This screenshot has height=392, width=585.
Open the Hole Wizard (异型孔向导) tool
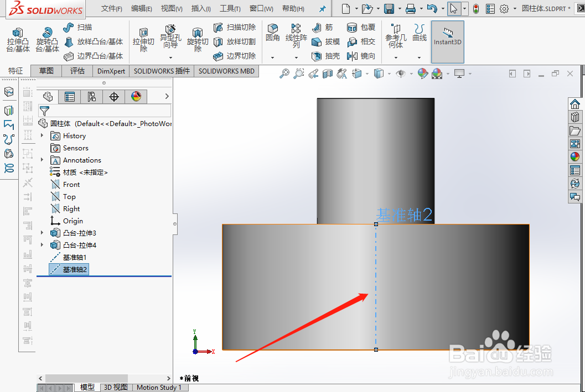click(x=170, y=37)
